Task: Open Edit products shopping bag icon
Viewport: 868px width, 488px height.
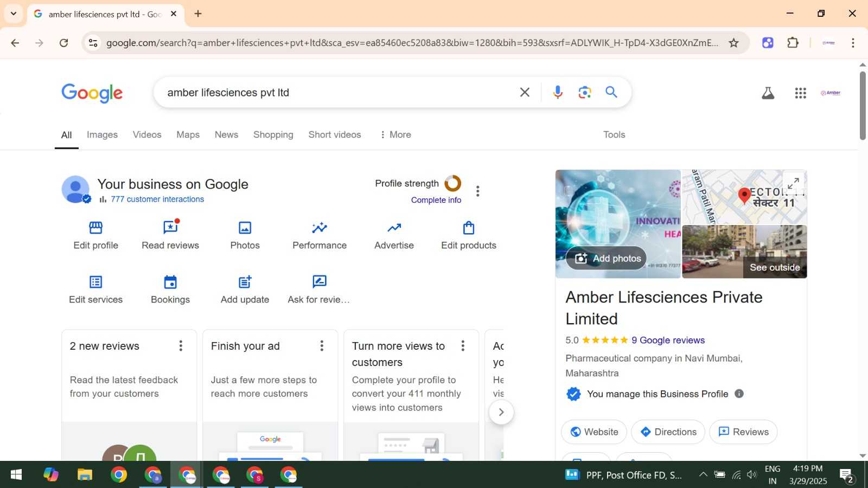Action: (469, 228)
